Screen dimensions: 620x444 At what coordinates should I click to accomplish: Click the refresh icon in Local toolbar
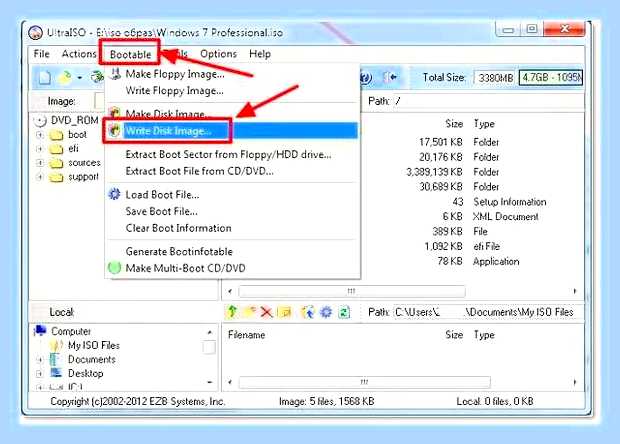pyautogui.click(x=344, y=312)
